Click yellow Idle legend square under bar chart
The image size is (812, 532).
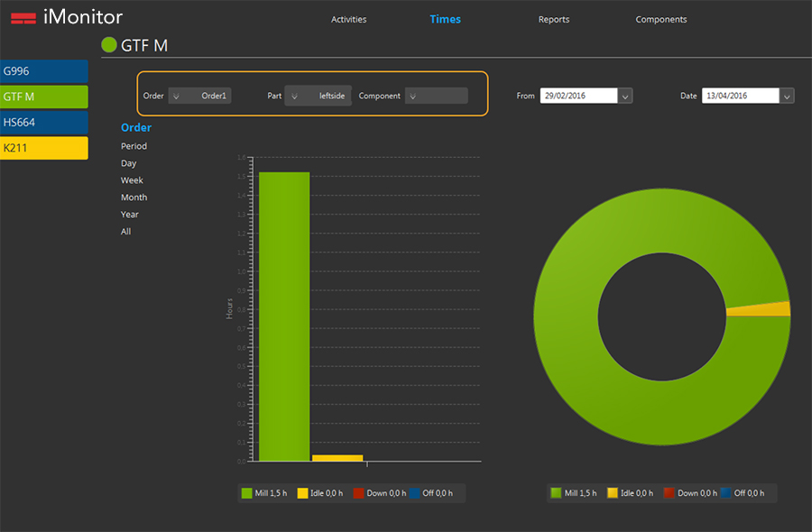pyautogui.click(x=302, y=493)
